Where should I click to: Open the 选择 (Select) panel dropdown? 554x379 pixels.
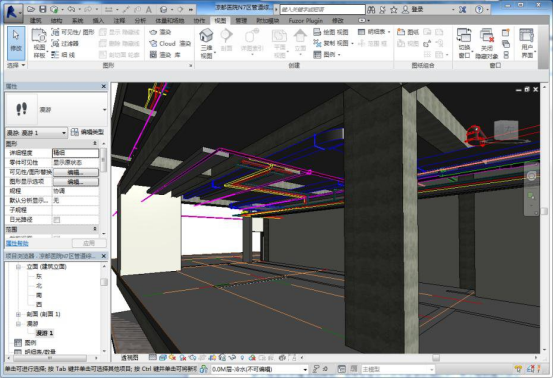click(x=16, y=65)
